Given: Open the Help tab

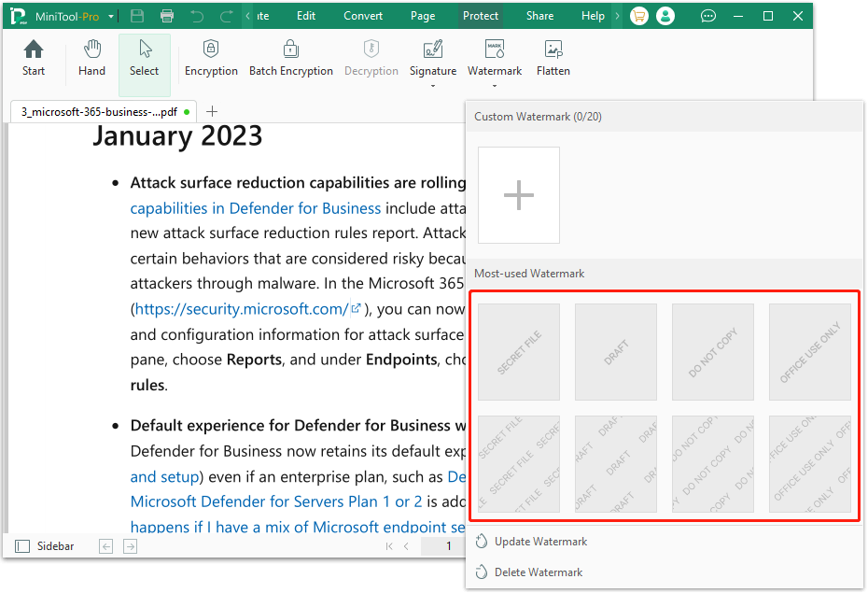Looking at the screenshot, I should [x=593, y=16].
